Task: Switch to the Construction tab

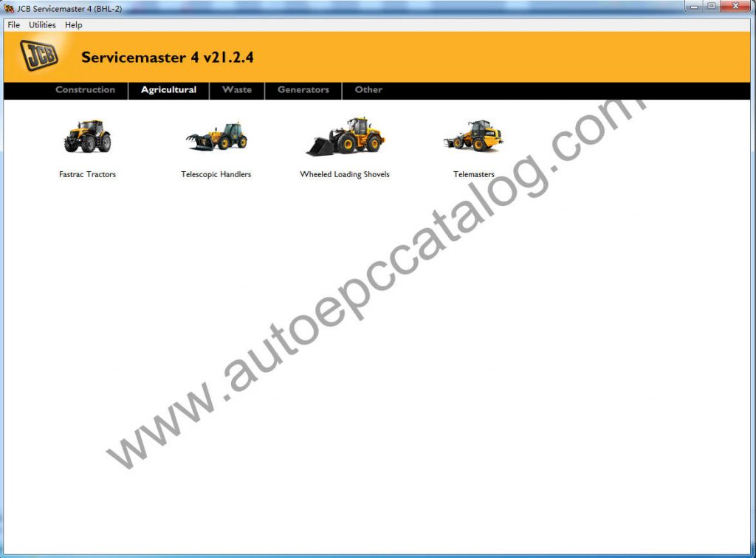Action: pos(86,89)
